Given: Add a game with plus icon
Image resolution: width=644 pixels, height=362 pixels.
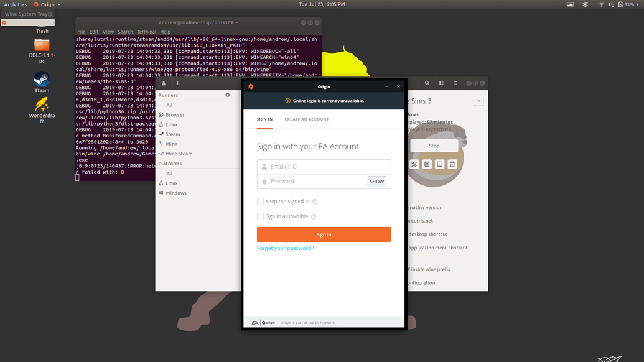Looking at the screenshot, I should coord(178,83).
